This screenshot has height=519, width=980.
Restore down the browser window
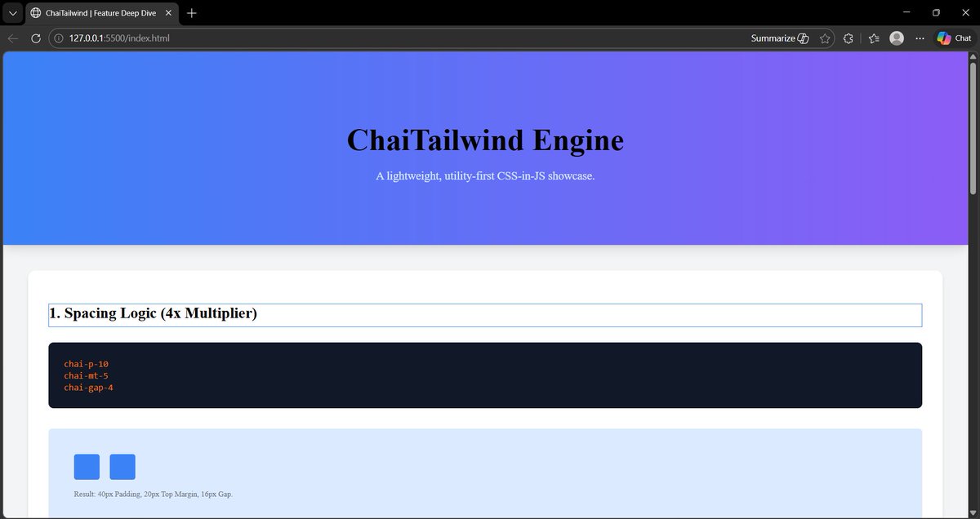[x=936, y=12]
